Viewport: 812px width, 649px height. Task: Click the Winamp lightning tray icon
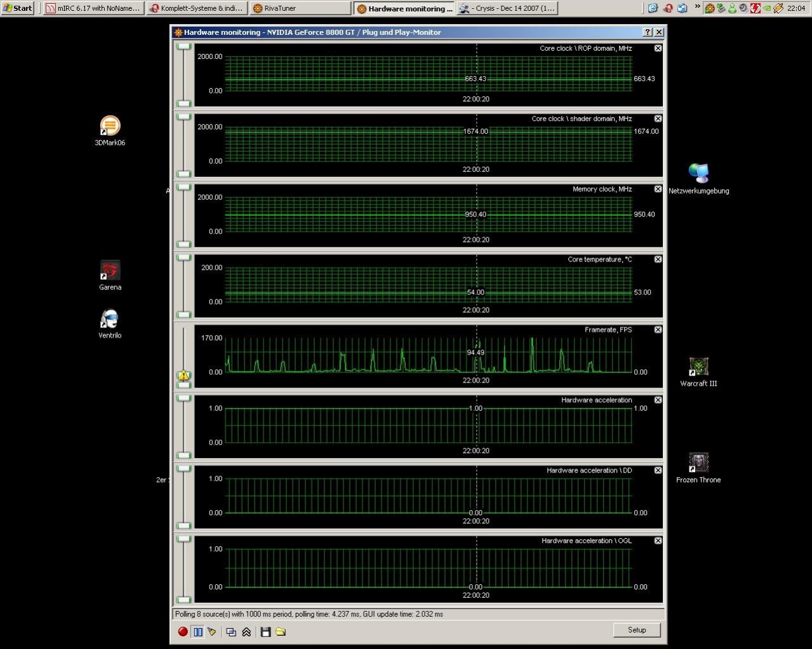[x=778, y=8]
